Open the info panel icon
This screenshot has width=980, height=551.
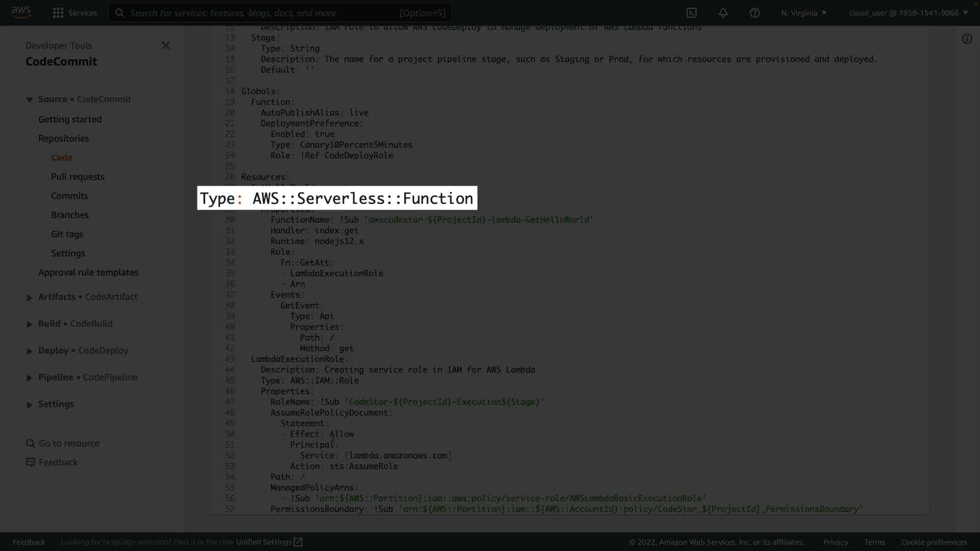click(967, 39)
